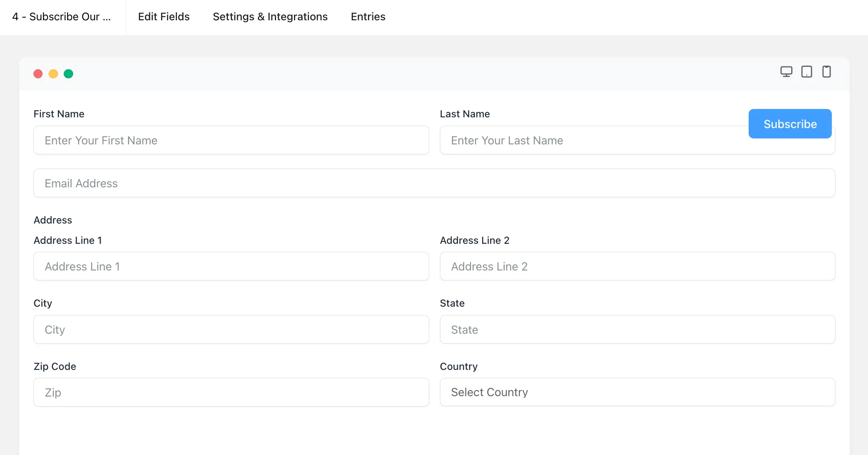The height and width of the screenshot is (455, 868).
Task: Go to the Entries tab
Action: click(x=368, y=17)
